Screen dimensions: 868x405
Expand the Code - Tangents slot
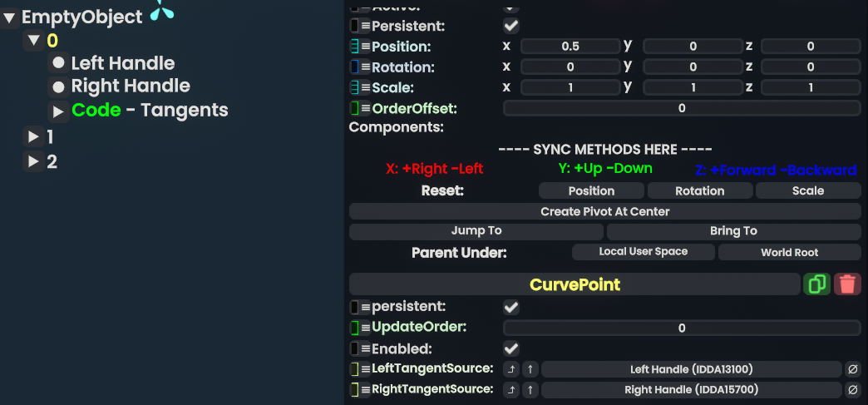coord(58,111)
